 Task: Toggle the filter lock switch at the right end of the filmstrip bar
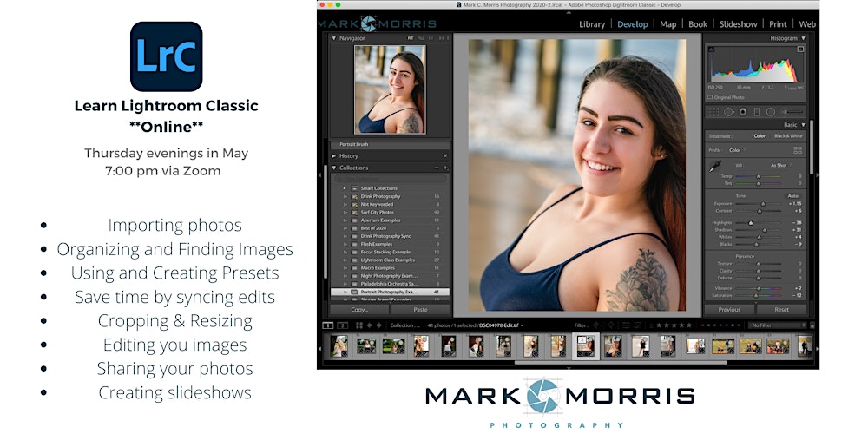point(811,325)
